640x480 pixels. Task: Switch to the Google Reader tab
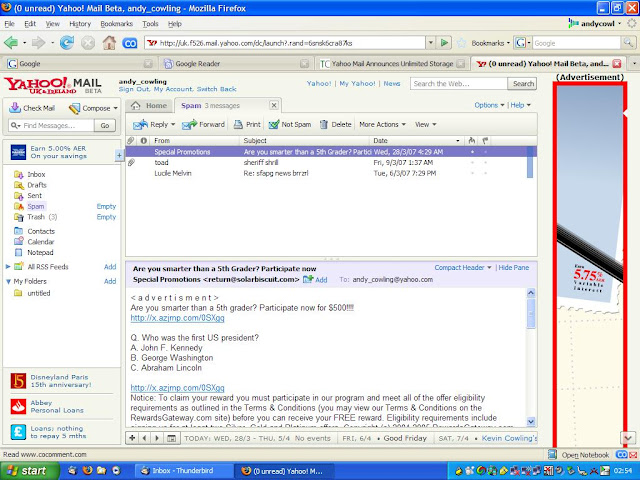click(x=234, y=64)
